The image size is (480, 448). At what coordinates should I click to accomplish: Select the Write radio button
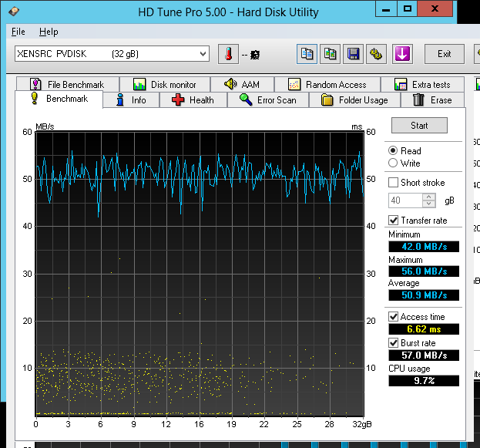pos(393,163)
